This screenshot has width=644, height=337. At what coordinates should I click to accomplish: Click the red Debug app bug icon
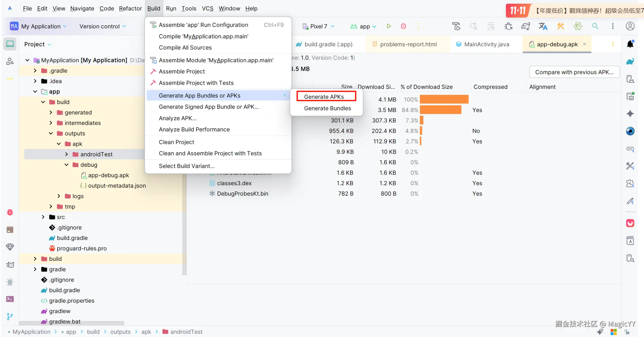pyautogui.click(x=403, y=26)
